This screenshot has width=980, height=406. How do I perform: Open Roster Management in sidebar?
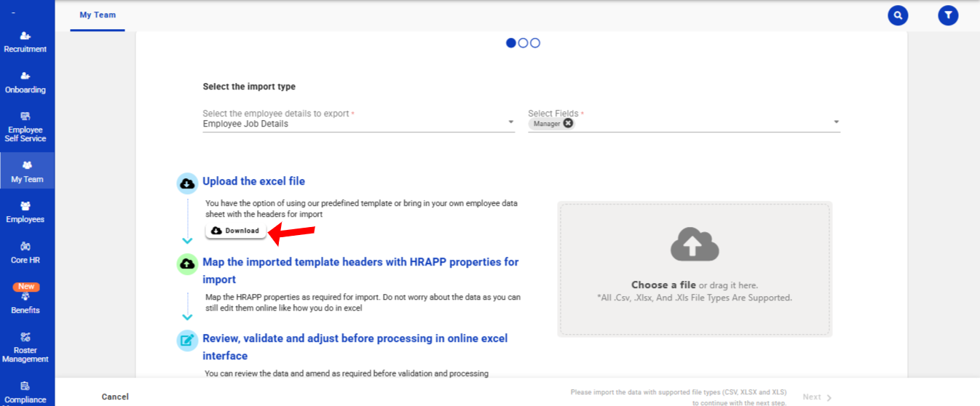25,348
